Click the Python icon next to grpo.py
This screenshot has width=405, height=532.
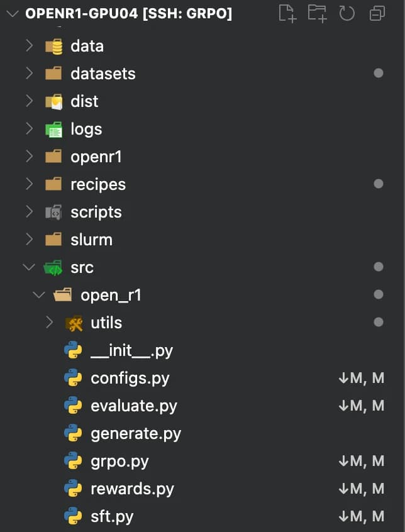(75, 461)
